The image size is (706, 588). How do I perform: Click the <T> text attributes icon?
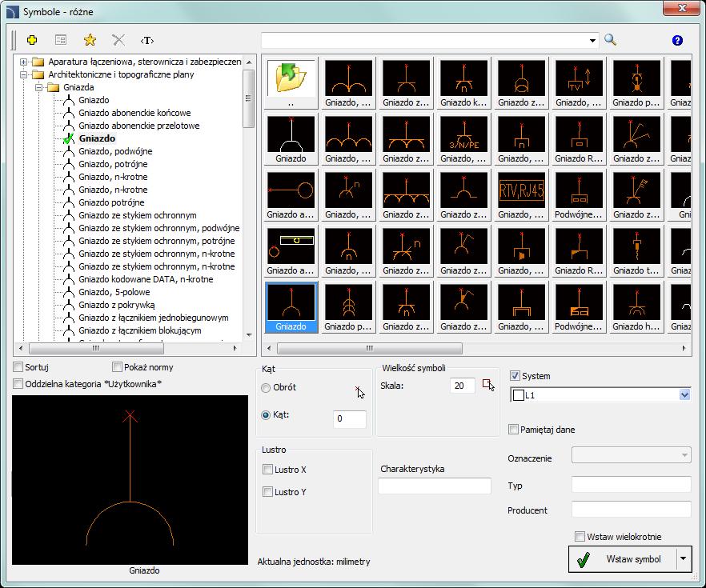coord(147,41)
